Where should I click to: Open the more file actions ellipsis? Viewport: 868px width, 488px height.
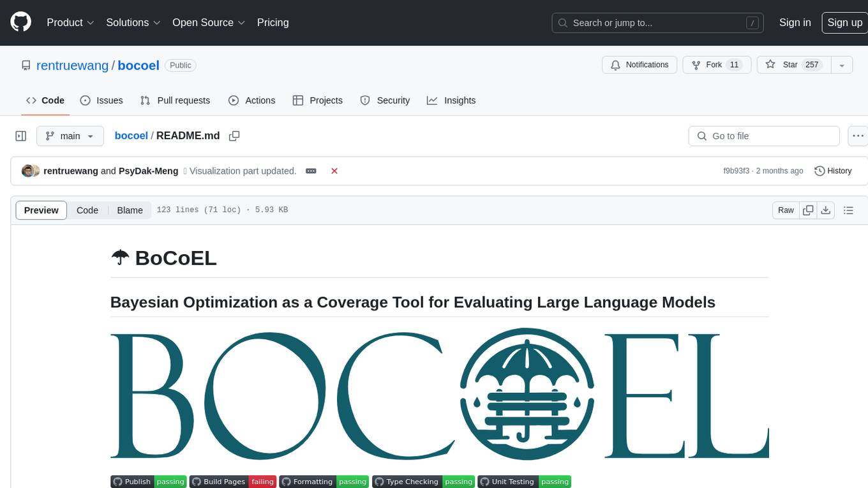858,136
